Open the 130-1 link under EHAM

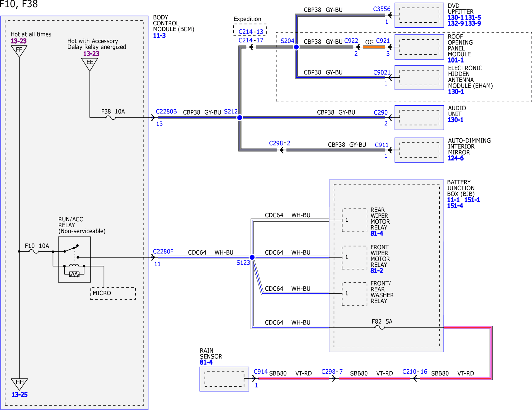tap(456, 92)
